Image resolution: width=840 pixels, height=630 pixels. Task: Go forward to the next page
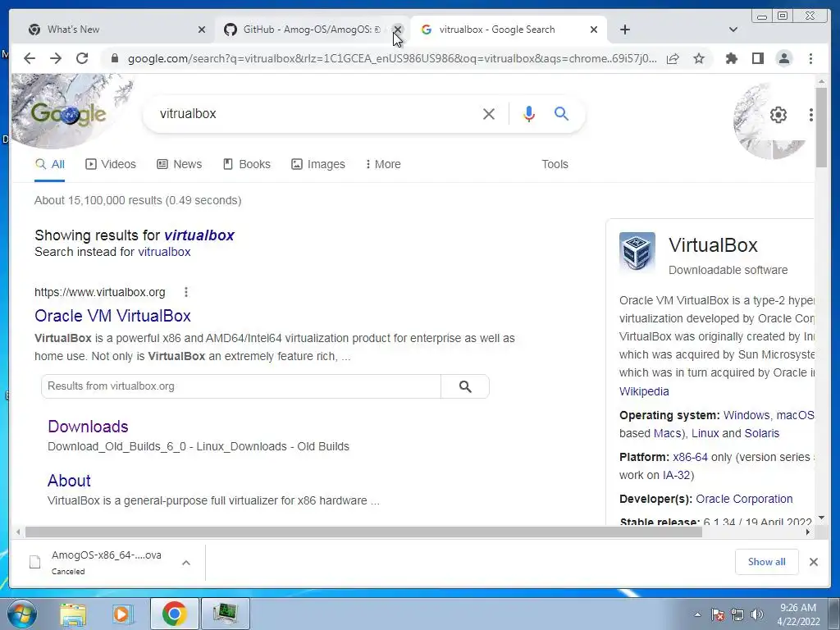(x=56, y=58)
